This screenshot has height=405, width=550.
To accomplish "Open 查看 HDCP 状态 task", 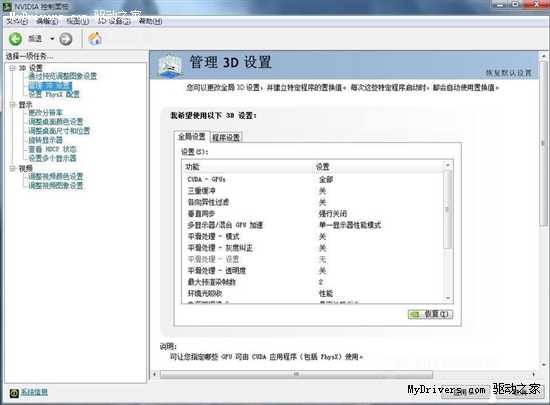I will [52, 149].
